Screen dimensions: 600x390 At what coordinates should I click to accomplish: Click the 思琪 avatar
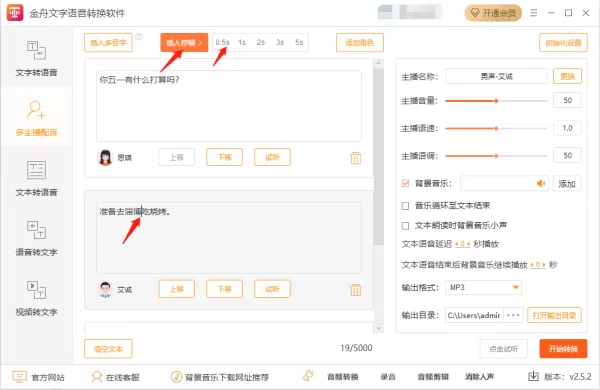[105, 157]
